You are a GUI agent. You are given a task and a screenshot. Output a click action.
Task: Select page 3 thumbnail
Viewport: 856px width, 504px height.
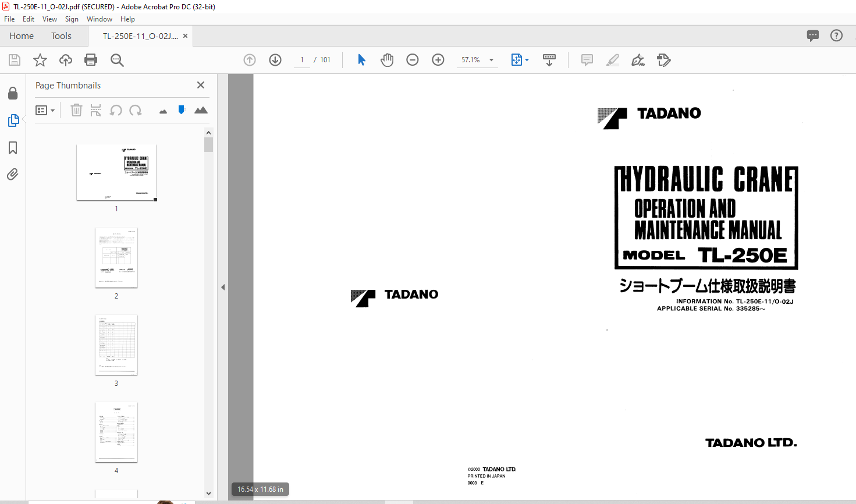(116, 345)
